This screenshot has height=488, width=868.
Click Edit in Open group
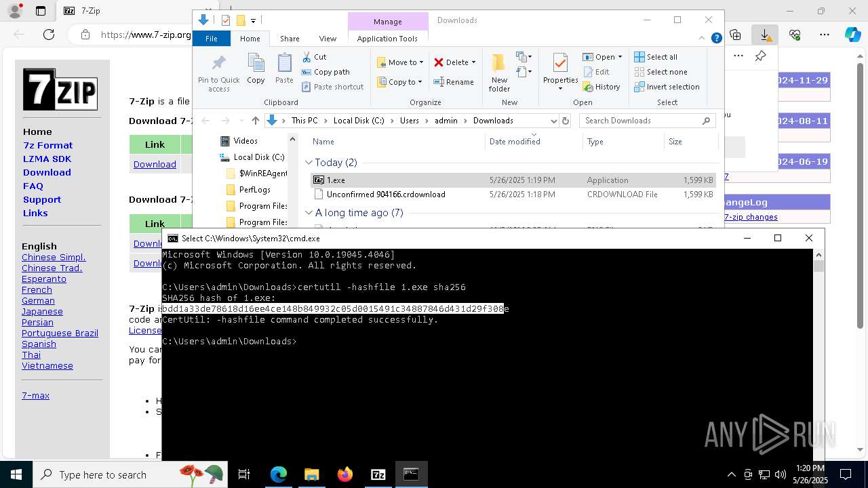click(596, 72)
